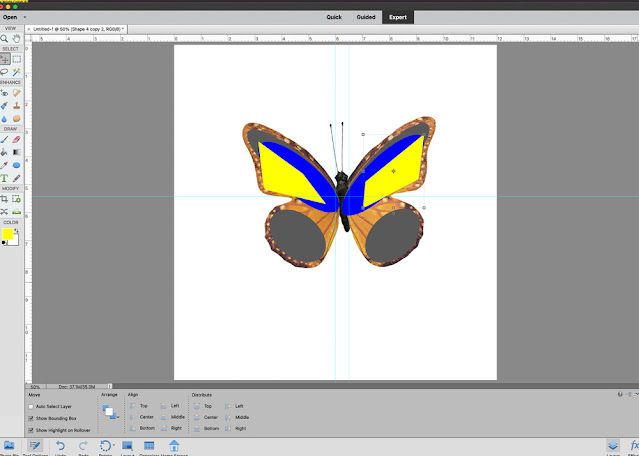Expand the Open dropdown arrow

point(25,17)
